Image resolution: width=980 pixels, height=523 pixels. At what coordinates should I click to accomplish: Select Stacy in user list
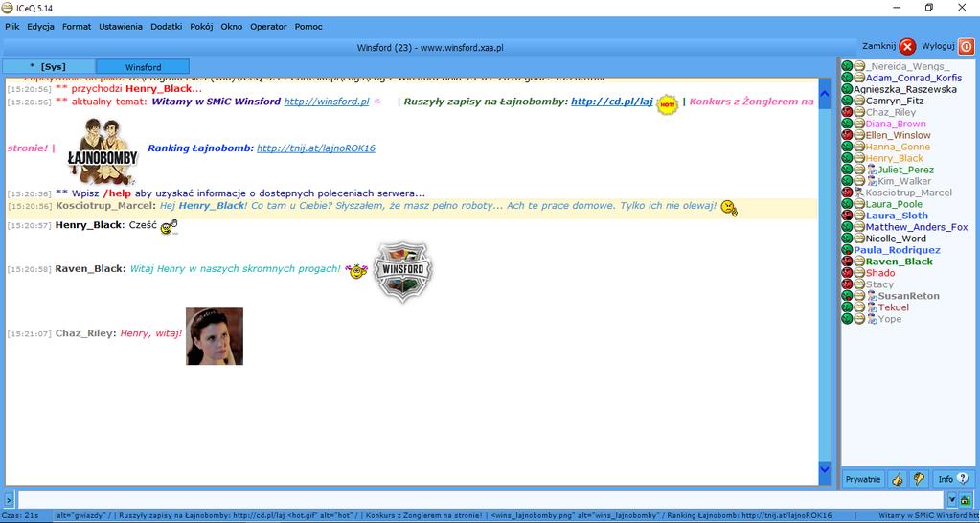(x=879, y=284)
